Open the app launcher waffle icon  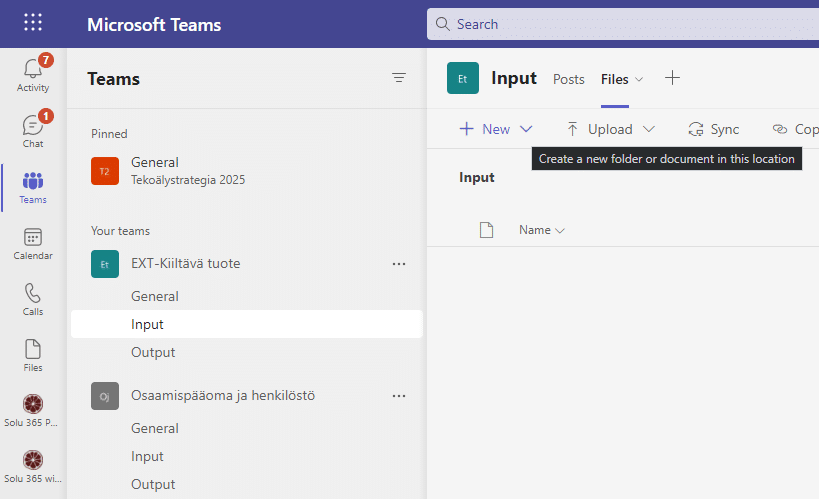pyautogui.click(x=33, y=22)
